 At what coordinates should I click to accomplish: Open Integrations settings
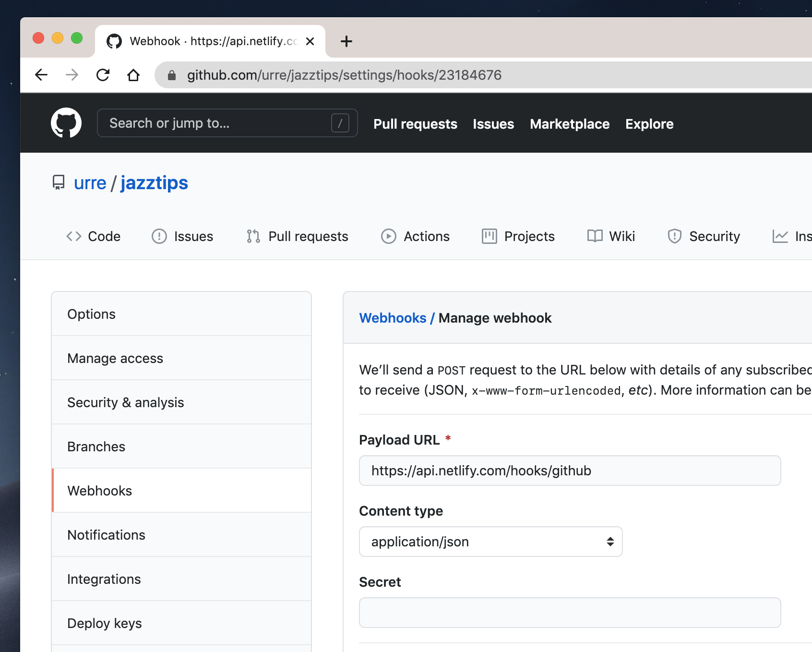(181, 579)
